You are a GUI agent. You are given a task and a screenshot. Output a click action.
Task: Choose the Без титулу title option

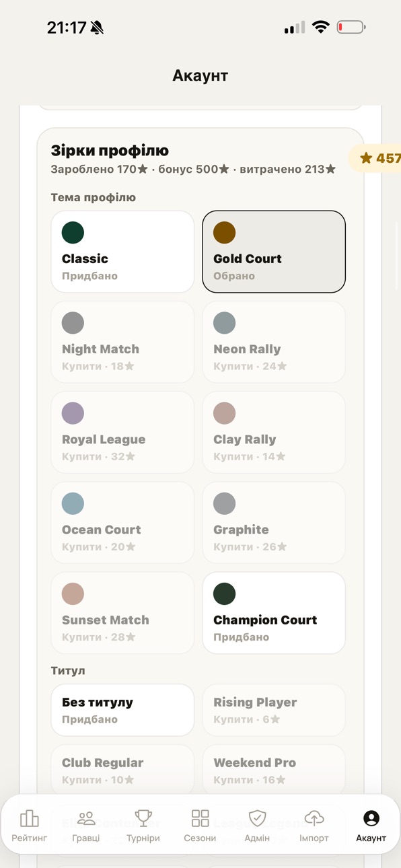(122, 710)
